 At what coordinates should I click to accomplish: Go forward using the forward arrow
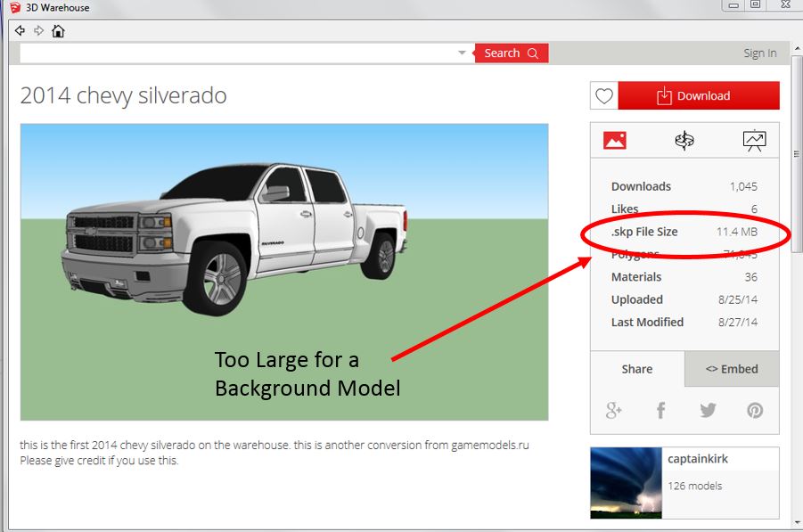coord(39,30)
